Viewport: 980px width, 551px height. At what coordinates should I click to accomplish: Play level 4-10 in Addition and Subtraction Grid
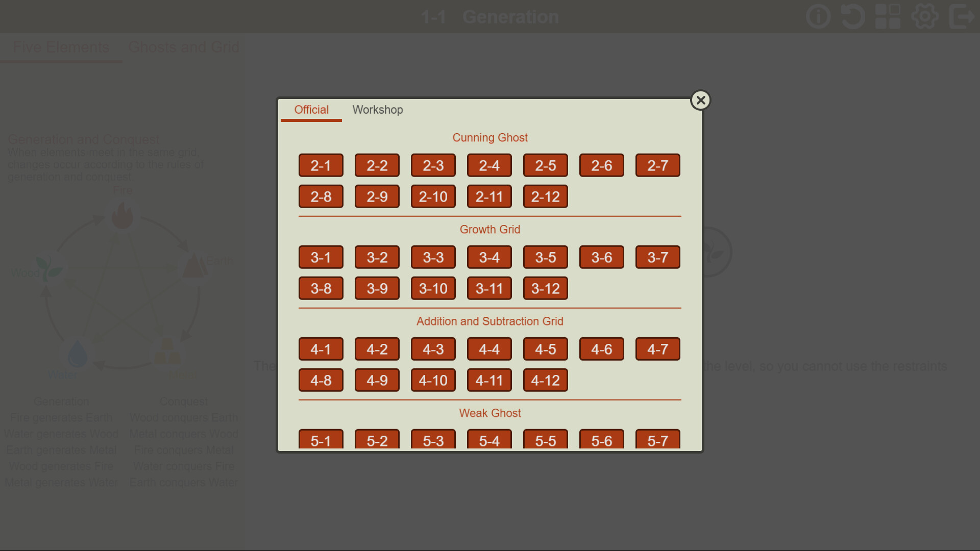433,380
